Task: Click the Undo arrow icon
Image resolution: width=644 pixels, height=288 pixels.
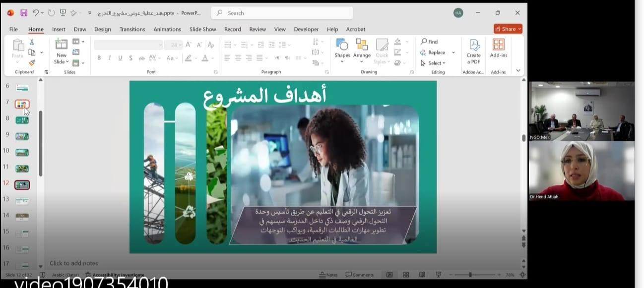Action: 35,13
